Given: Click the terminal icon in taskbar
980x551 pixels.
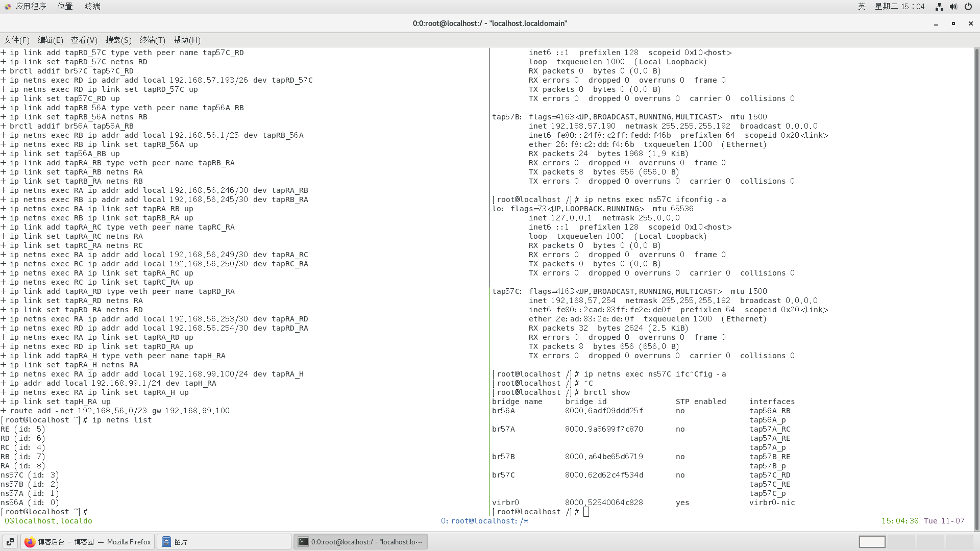Looking at the screenshot, I should click(303, 542).
